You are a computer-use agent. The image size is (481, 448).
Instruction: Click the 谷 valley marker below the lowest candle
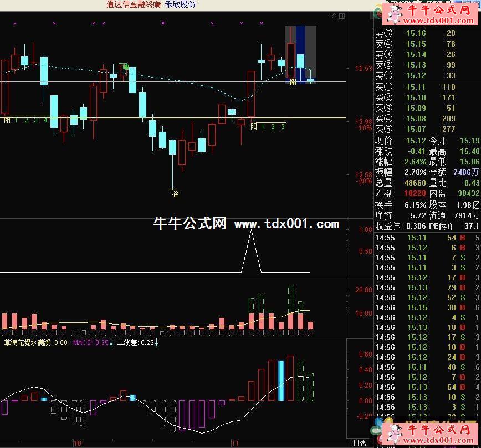pos(175,194)
